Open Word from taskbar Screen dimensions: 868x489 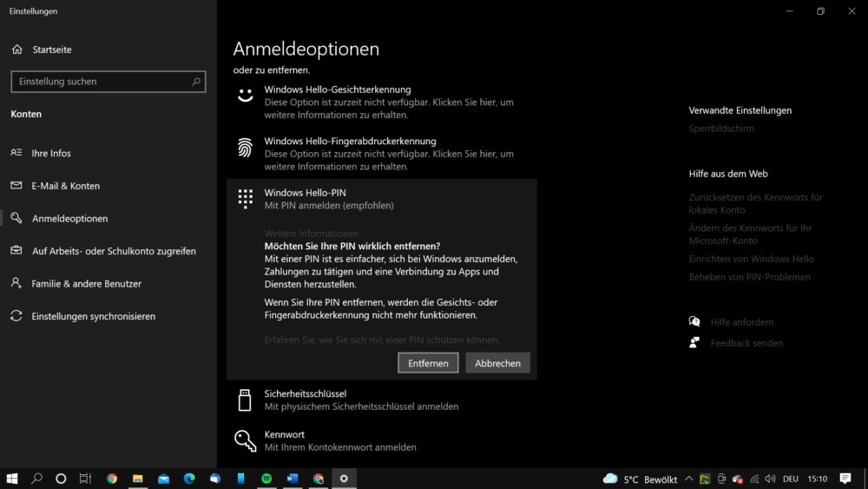[x=293, y=479]
